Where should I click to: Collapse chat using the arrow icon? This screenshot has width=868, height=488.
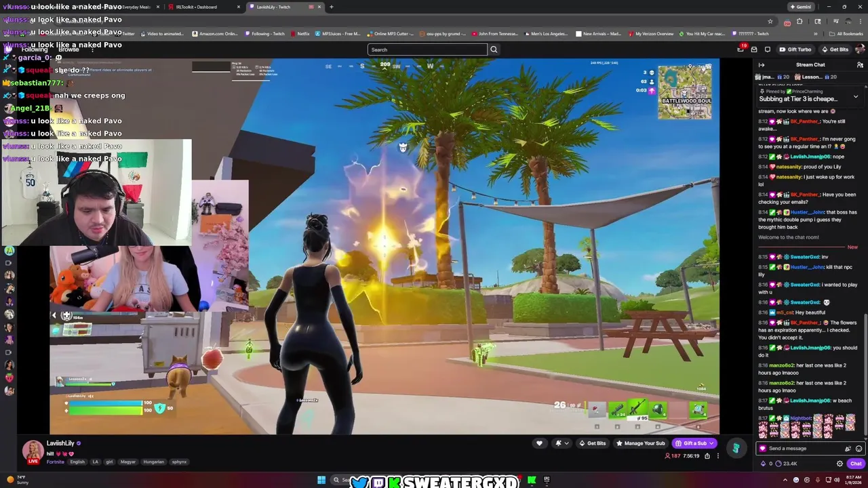[x=762, y=65]
